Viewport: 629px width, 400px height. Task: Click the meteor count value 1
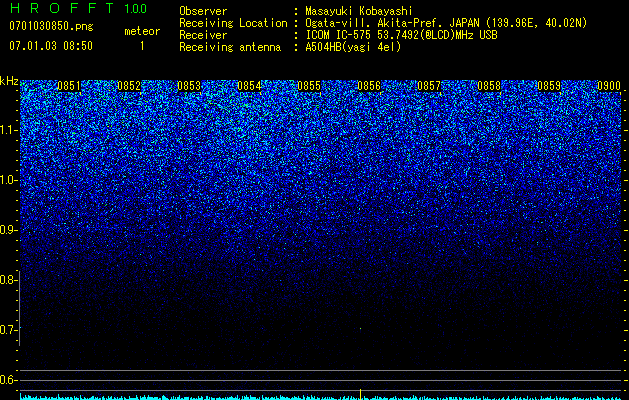click(142, 46)
